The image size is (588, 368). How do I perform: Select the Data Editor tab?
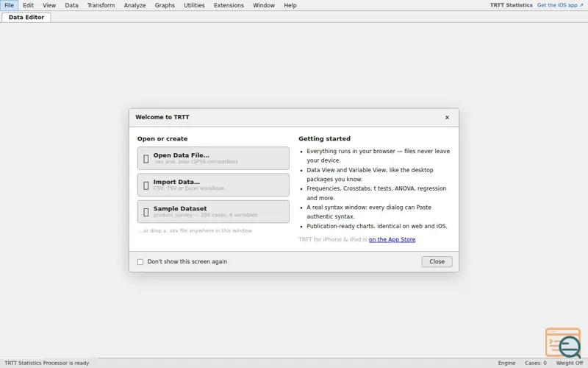pos(26,17)
